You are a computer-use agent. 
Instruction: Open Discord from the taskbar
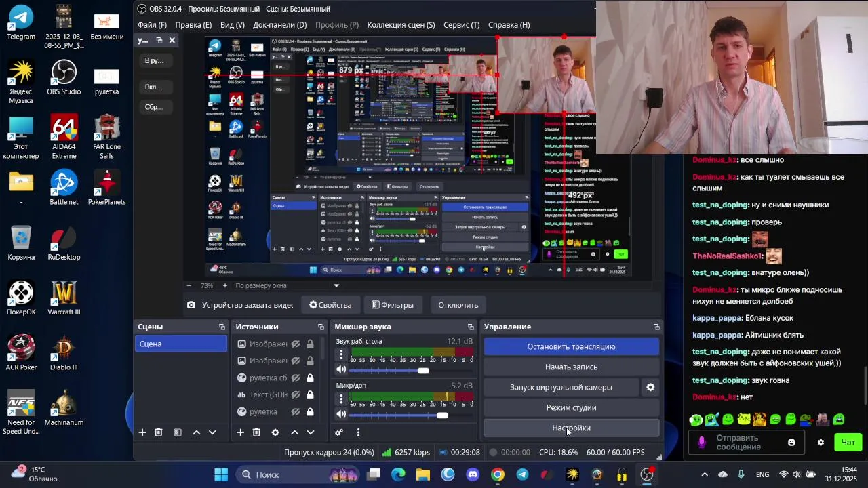tap(473, 474)
